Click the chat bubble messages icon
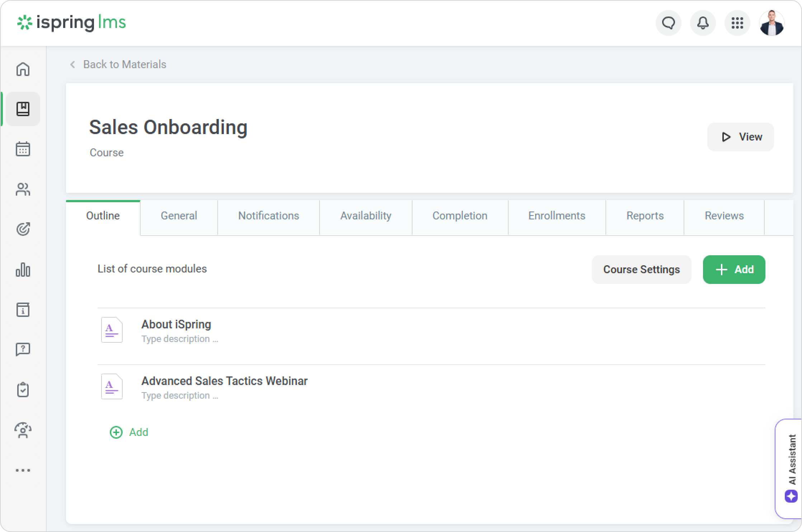The width and height of the screenshot is (802, 532). pyautogui.click(x=668, y=23)
